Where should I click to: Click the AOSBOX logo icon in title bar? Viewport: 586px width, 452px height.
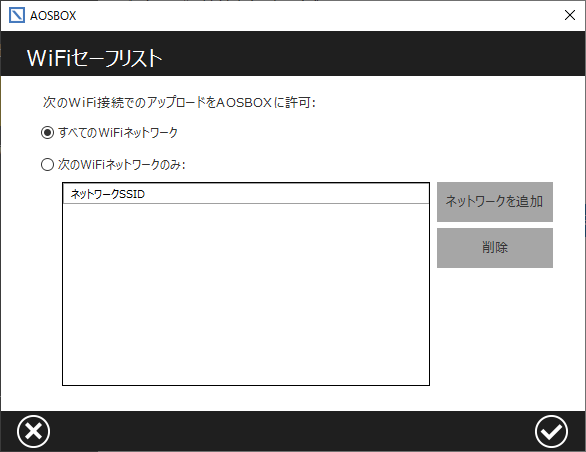[x=16, y=15]
